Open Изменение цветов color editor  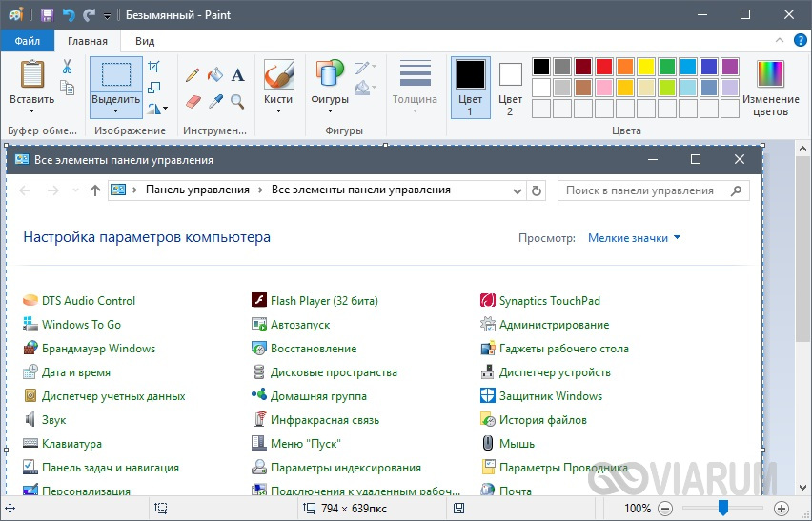point(771,88)
